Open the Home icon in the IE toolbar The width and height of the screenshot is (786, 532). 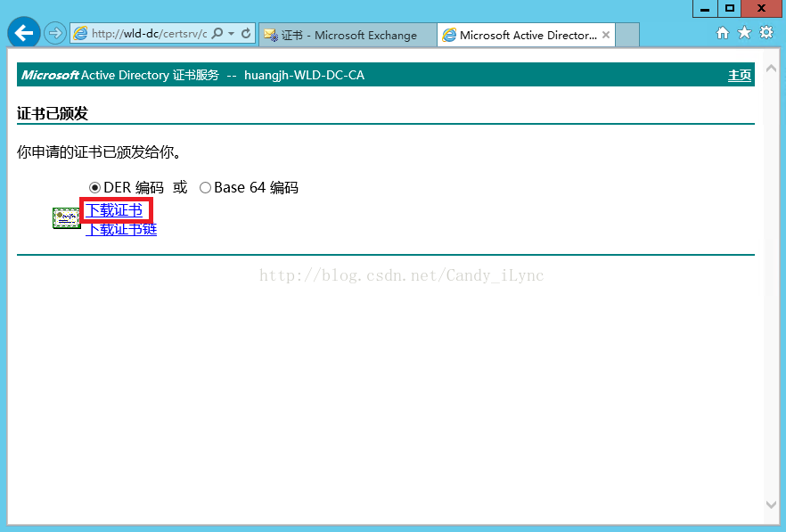click(x=724, y=33)
